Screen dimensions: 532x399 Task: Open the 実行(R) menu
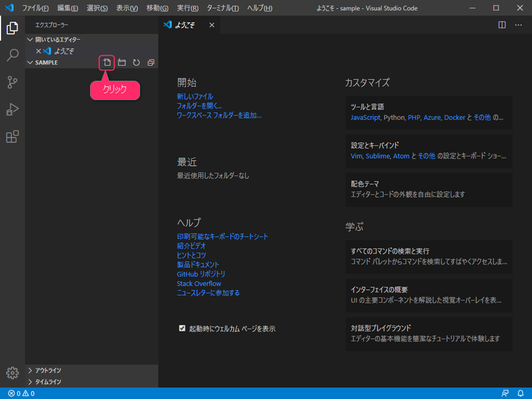(x=188, y=8)
